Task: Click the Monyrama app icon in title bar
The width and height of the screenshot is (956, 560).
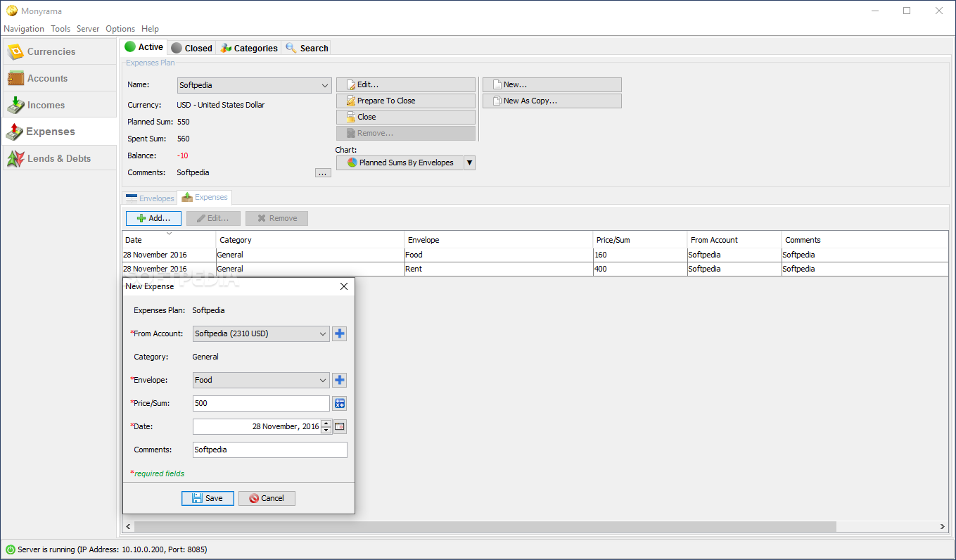Action: click(x=11, y=11)
